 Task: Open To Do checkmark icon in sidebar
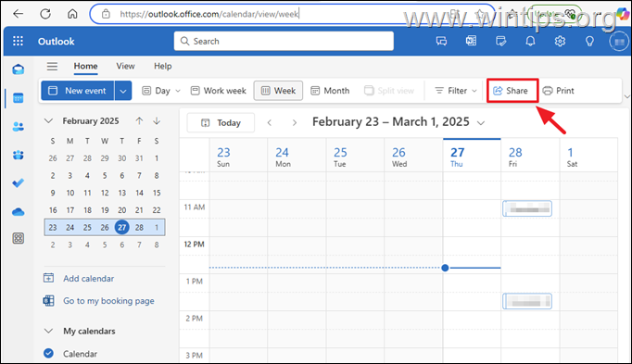point(19,183)
